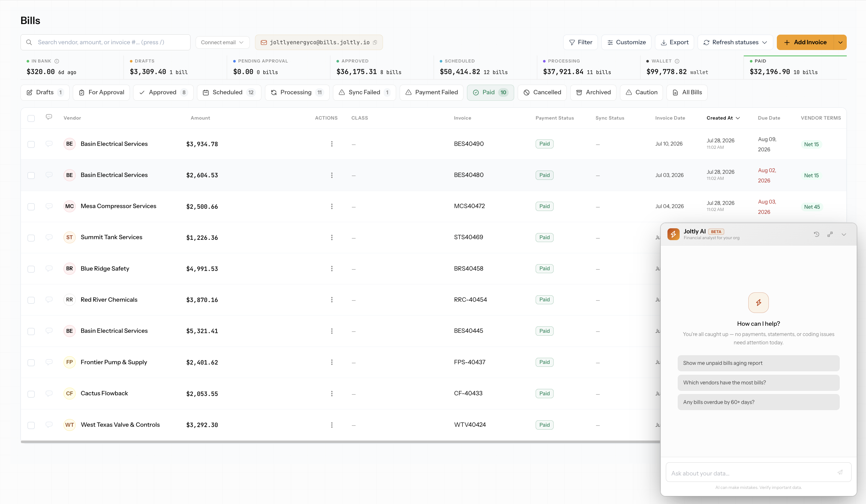Click the RR avatar for Red River Chemicals
Viewport: 866px width, 504px height.
tap(69, 300)
